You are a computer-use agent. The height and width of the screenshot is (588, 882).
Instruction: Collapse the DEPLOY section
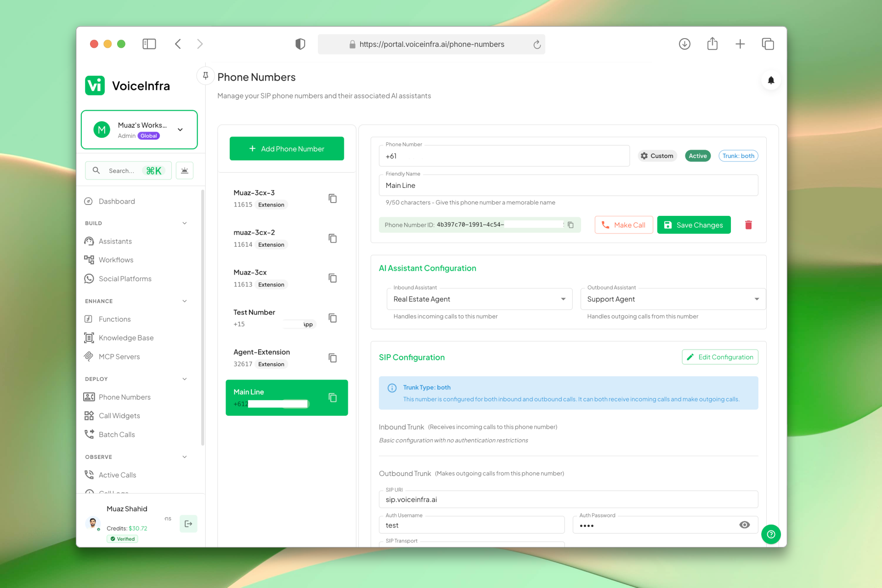click(x=185, y=379)
